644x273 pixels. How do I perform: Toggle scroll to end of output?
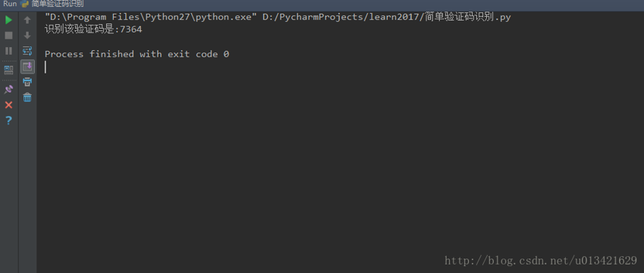point(27,67)
